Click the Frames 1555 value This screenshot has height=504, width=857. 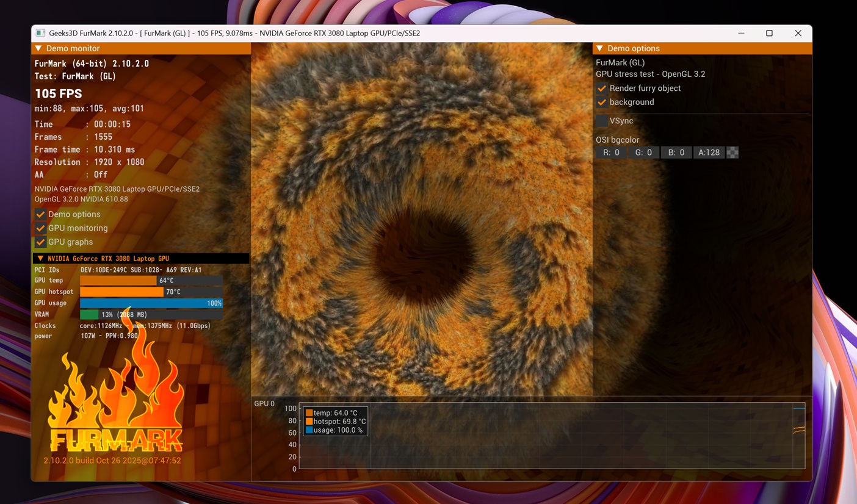[103, 137]
